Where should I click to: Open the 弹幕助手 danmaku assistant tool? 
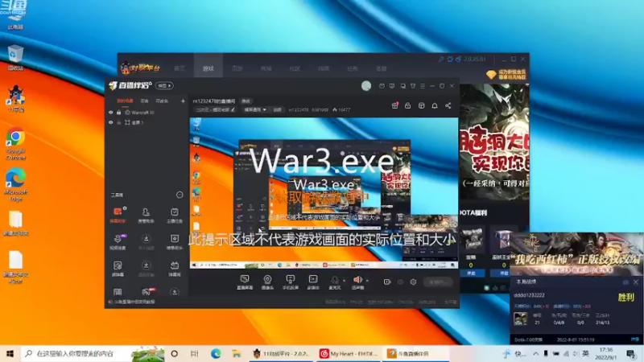(118, 215)
